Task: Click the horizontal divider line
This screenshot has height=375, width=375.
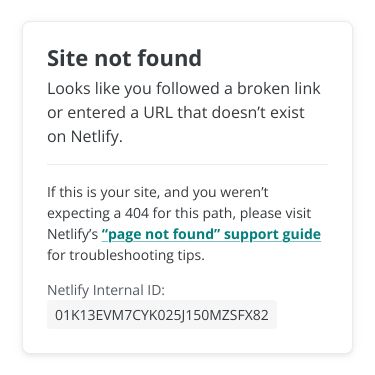Action: [187, 164]
